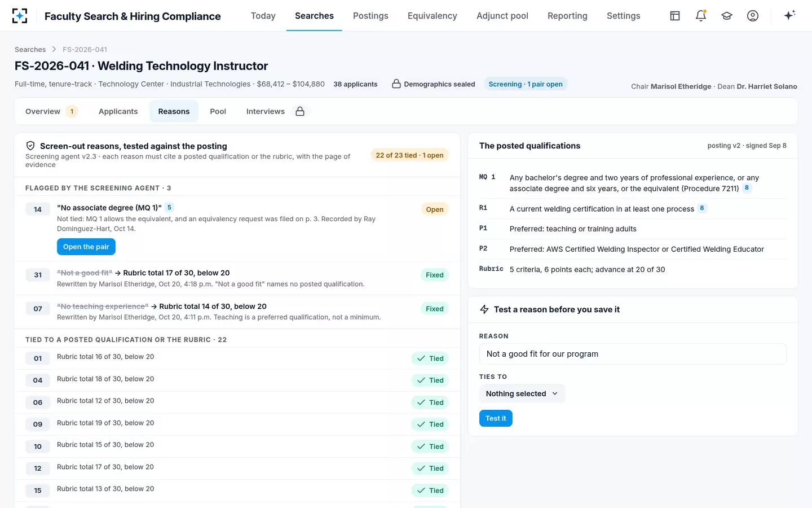The width and height of the screenshot is (812, 508).
Task: Open the layout panel icon
Action: 675,16
